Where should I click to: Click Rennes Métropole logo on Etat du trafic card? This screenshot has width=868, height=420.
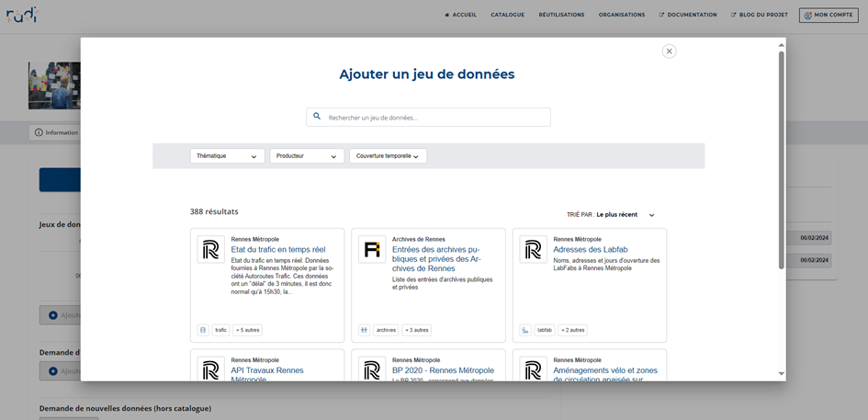(x=211, y=249)
